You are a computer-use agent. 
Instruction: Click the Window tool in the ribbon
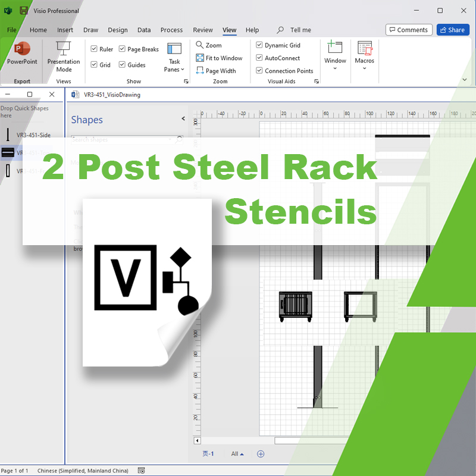335,57
